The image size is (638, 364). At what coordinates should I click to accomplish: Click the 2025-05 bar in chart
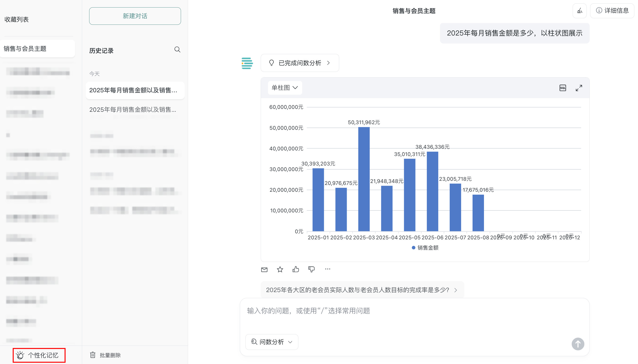point(410,195)
